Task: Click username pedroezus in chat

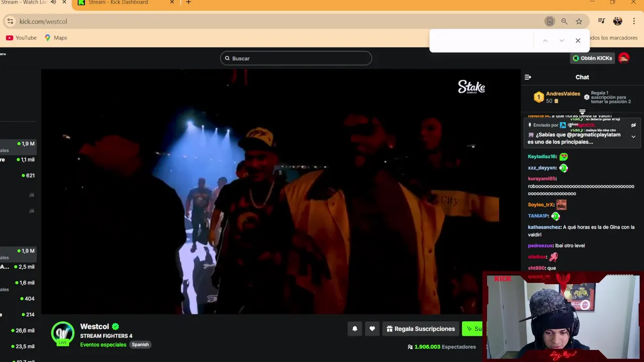Action: click(x=540, y=246)
